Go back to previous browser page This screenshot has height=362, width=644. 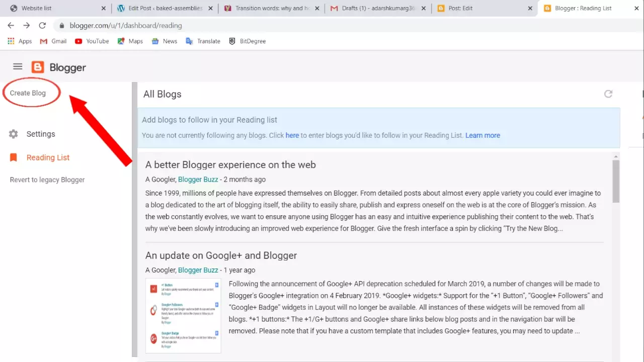point(11,25)
